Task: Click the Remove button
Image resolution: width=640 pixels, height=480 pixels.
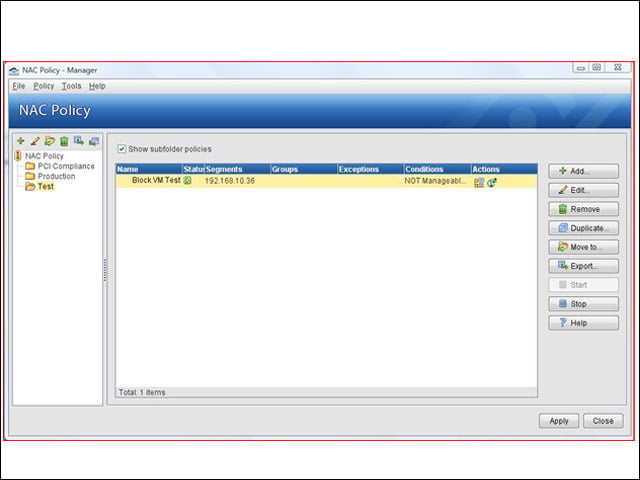Action: tap(583, 209)
